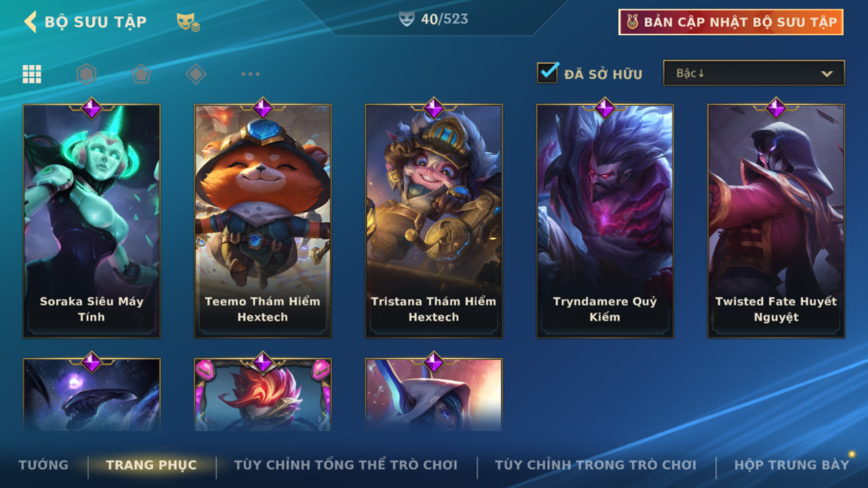
Task: Go back using the Bộ Sưu Tập arrow
Action: (x=30, y=22)
